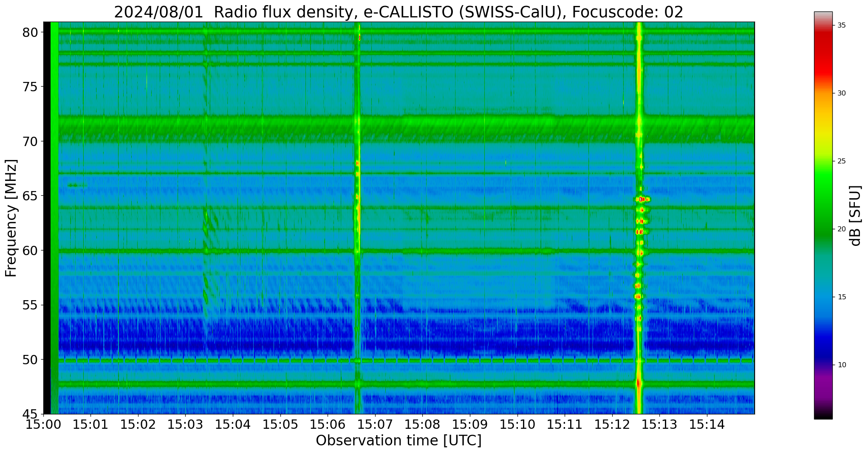The image size is (868, 453).
Task: Click the 15:02 time tick label
Action: [x=138, y=424]
